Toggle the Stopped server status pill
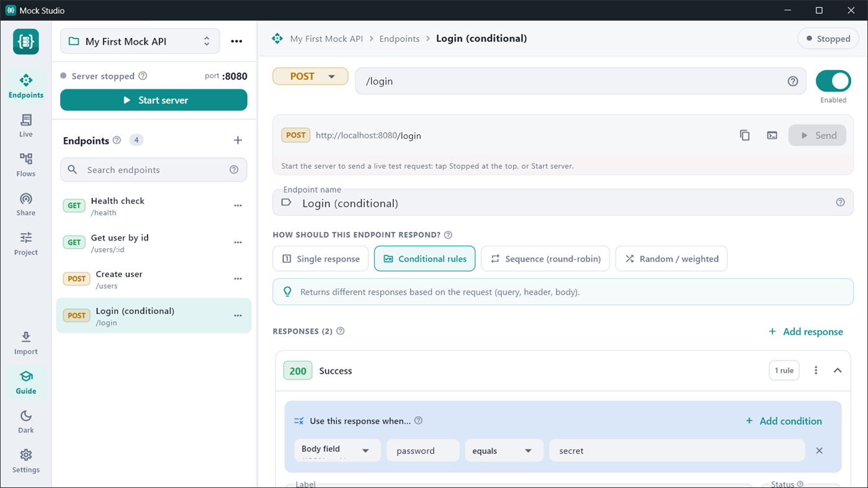The width and height of the screenshot is (868, 488). tap(828, 38)
